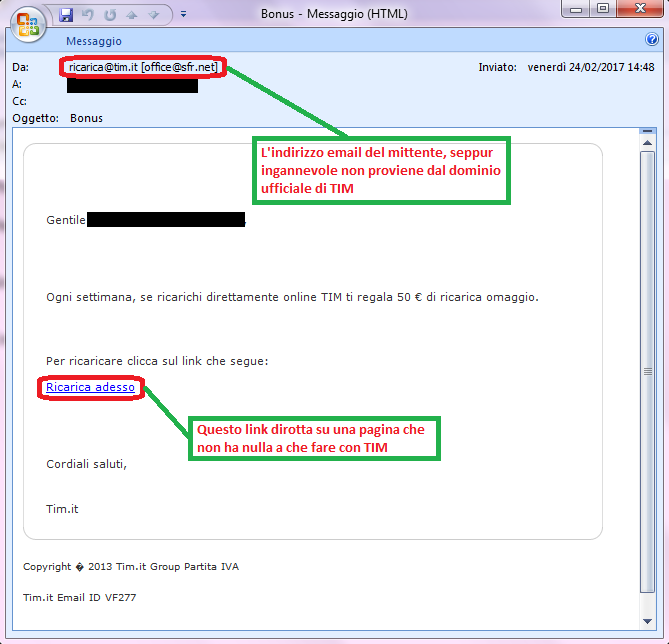Follow the Ricarica adesso link
Image resolution: width=669 pixels, height=644 pixels.
point(90,387)
